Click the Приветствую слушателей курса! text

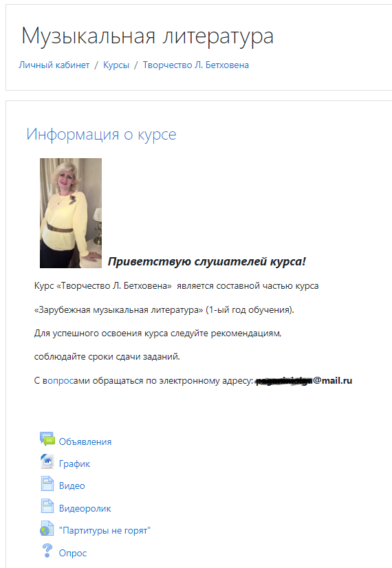(207, 261)
